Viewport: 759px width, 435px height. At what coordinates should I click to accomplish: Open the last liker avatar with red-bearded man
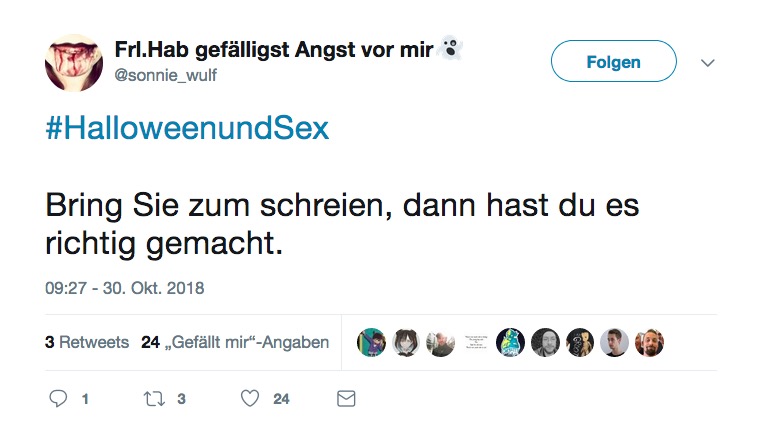coord(649,343)
